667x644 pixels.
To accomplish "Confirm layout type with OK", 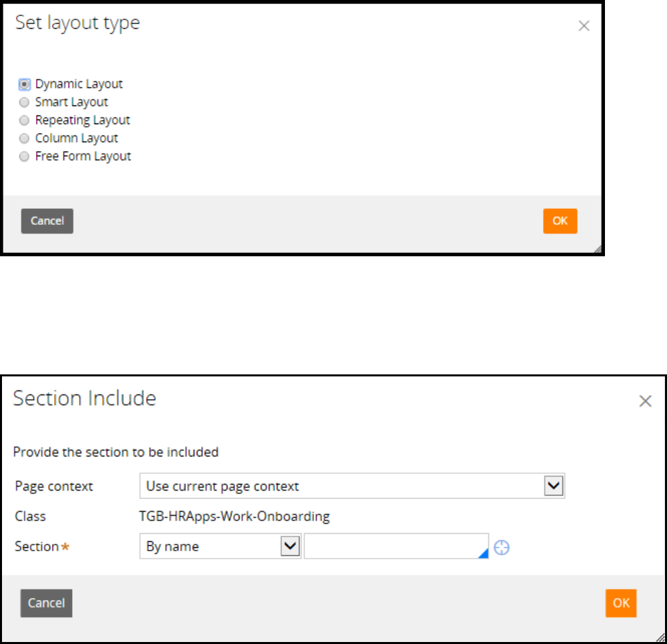I will [x=560, y=221].
